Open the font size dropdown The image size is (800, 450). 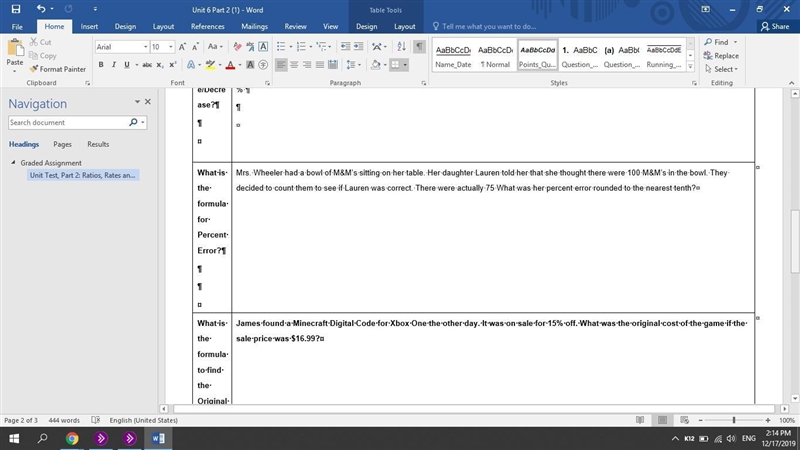point(171,46)
